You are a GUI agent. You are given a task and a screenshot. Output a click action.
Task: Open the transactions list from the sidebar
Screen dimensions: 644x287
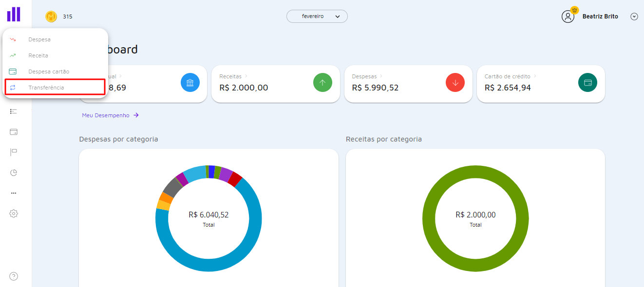click(x=13, y=111)
